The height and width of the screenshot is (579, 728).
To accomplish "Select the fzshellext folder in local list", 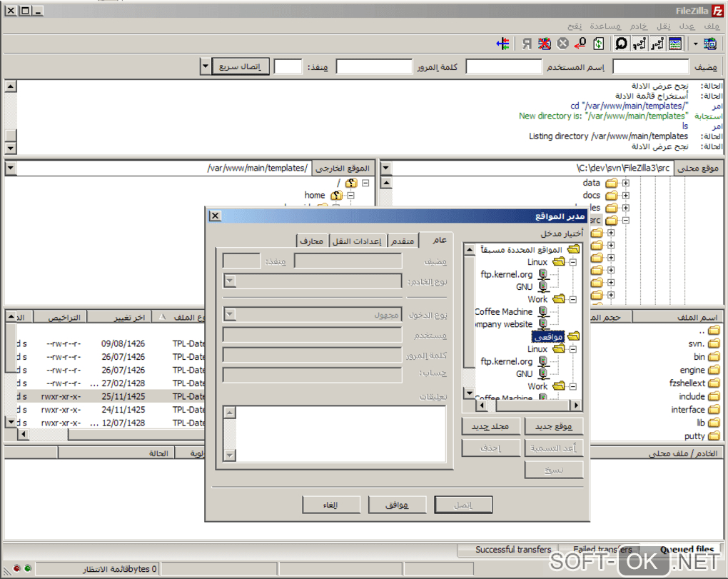I will coord(694,383).
